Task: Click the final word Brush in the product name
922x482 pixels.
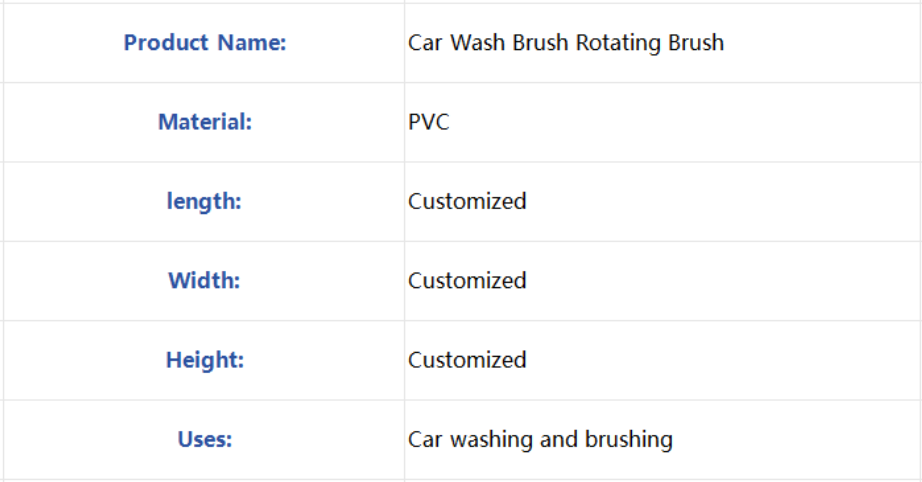Action: coord(696,42)
